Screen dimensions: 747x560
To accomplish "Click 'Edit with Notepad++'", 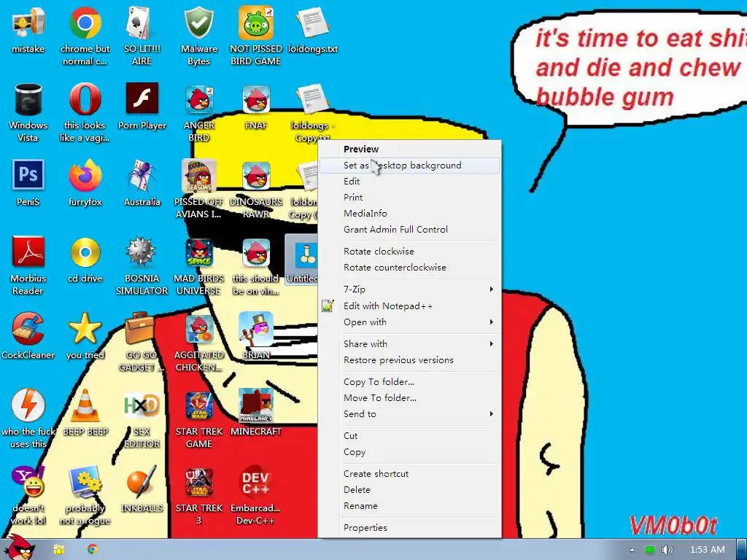I will (x=409, y=306).
